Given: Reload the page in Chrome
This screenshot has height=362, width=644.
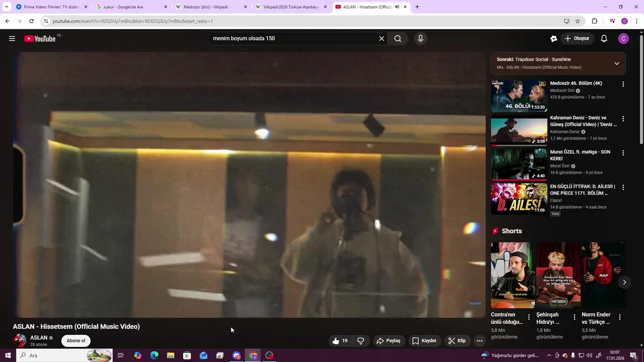Looking at the screenshot, I should point(31,21).
